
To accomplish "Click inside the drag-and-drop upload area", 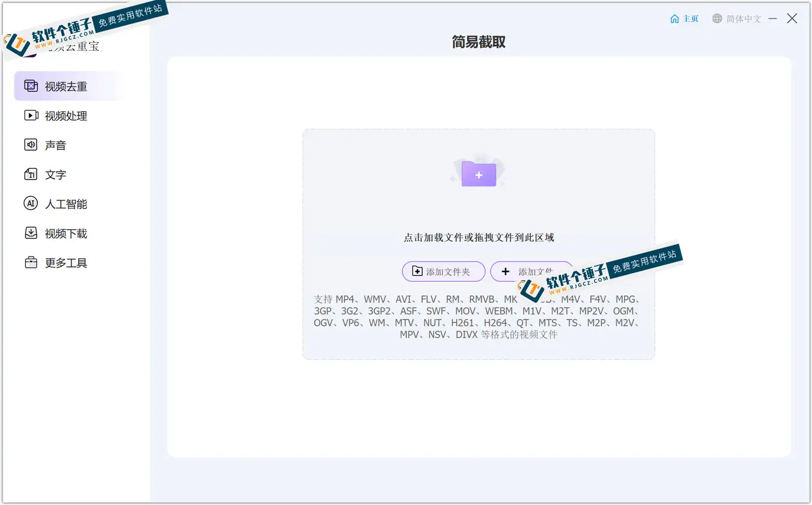I will coord(478,217).
